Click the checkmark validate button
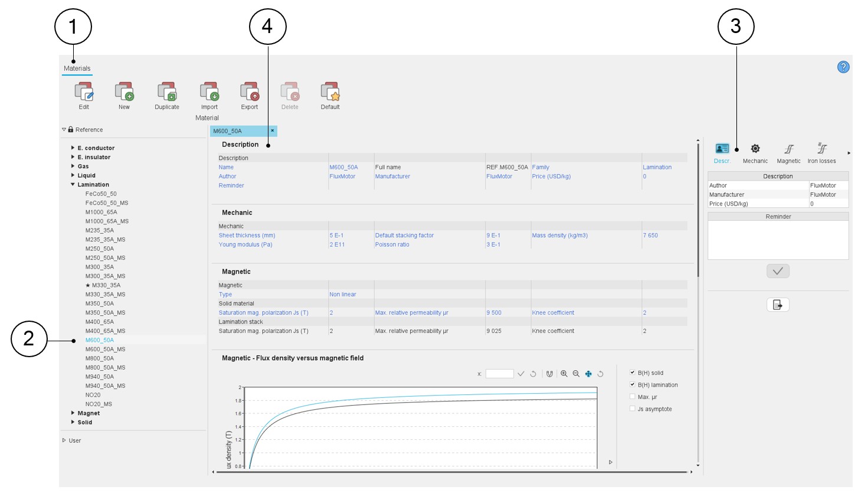The image size is (868, 493). 778,271
